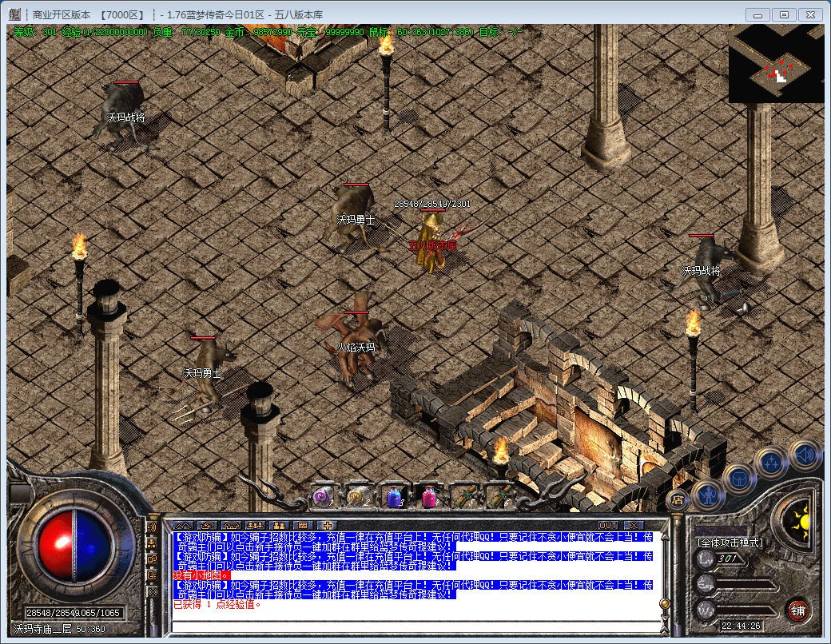Click chat line 已获得 1 点经验值

(217, 604)
